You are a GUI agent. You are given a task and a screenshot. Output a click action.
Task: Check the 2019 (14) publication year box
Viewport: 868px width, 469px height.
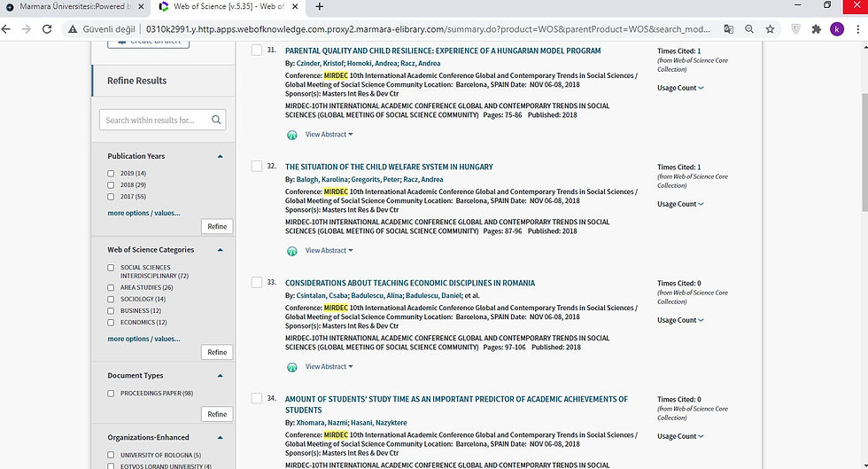click(111, 174)
